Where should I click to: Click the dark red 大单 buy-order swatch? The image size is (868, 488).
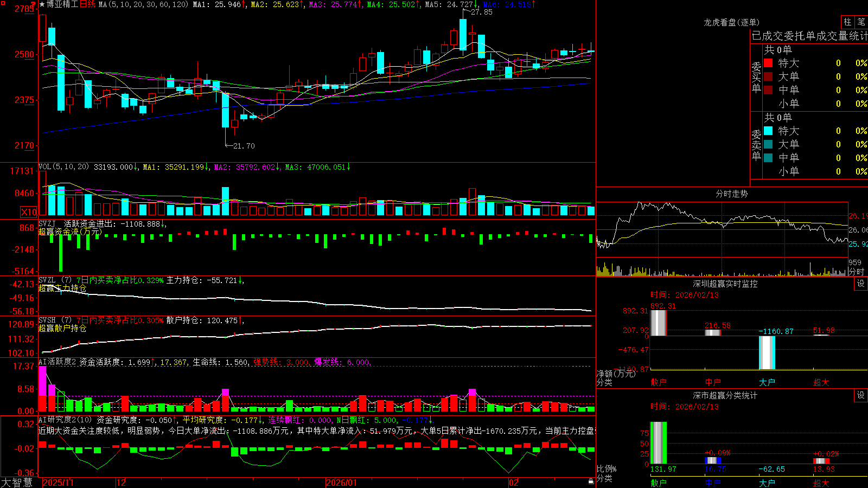point(768,76)
